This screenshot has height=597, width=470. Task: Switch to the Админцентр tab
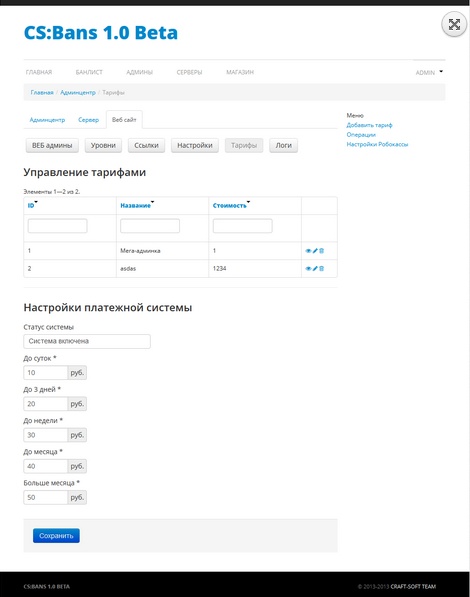[47, 120]
